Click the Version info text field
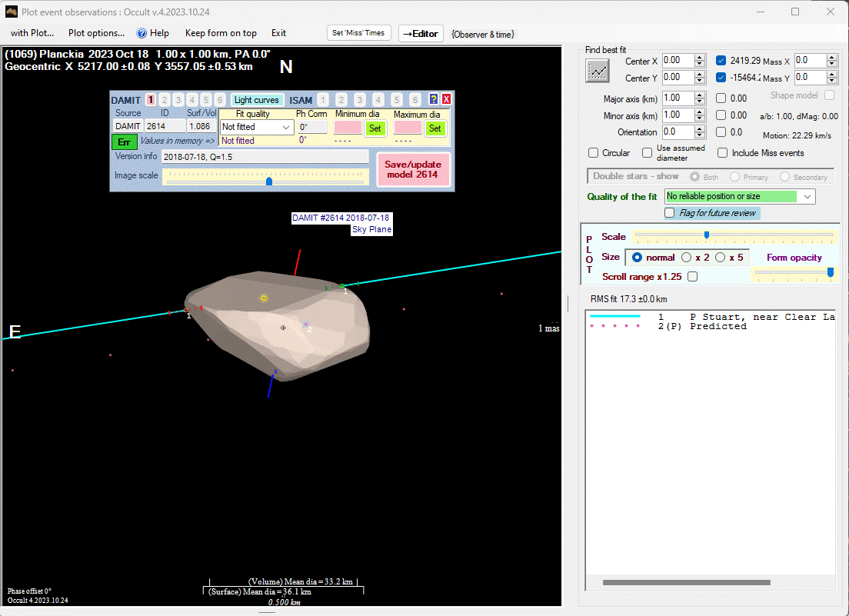The height and width of the screenshot is (616, 849). pyautogui.click(x=265, y=157)
